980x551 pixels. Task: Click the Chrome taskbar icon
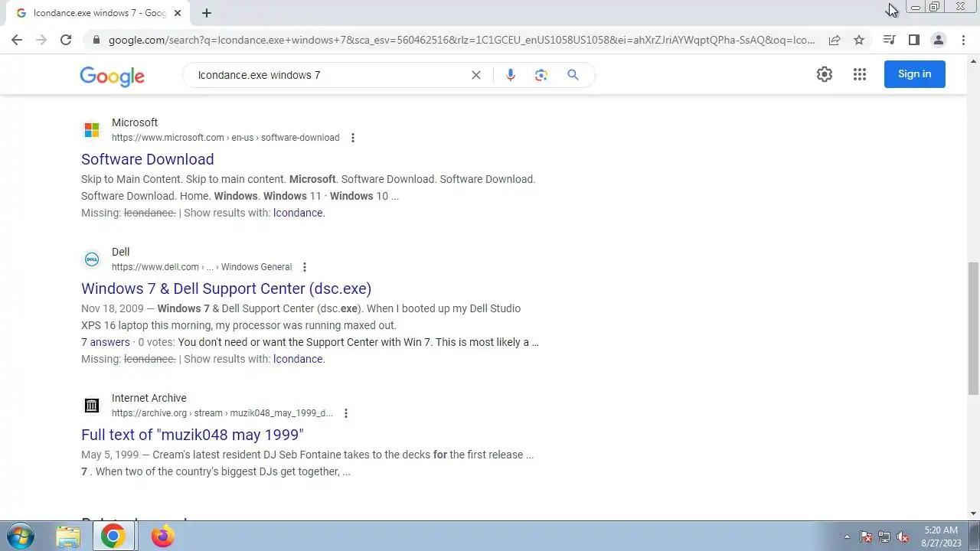pyautogui.click(x=113, y=536)
